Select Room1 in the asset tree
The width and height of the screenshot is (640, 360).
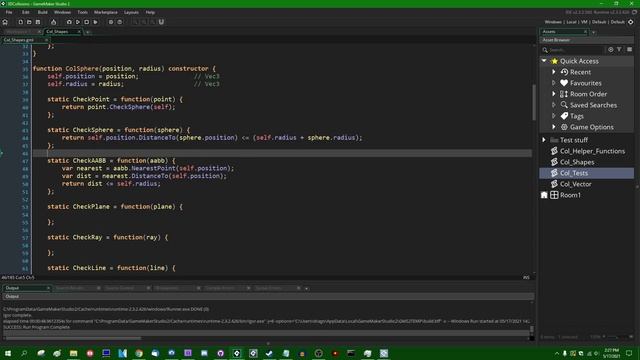click(587, 195)
